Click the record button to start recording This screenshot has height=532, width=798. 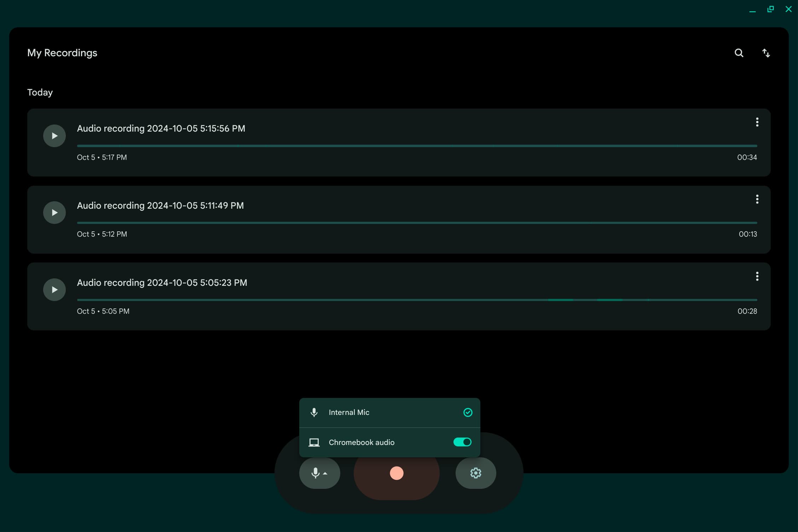[397, 473]
